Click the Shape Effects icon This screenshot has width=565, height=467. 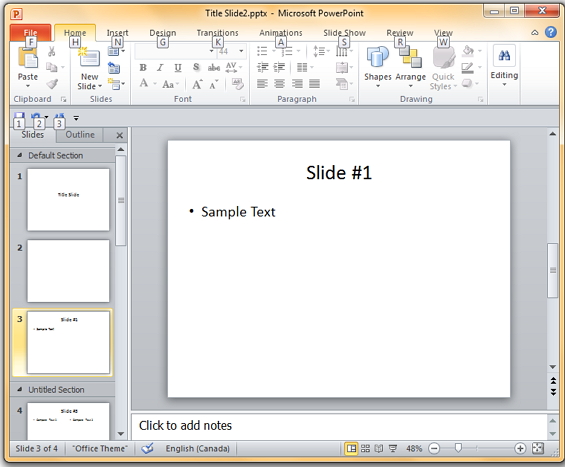click(x=467, y=84)
